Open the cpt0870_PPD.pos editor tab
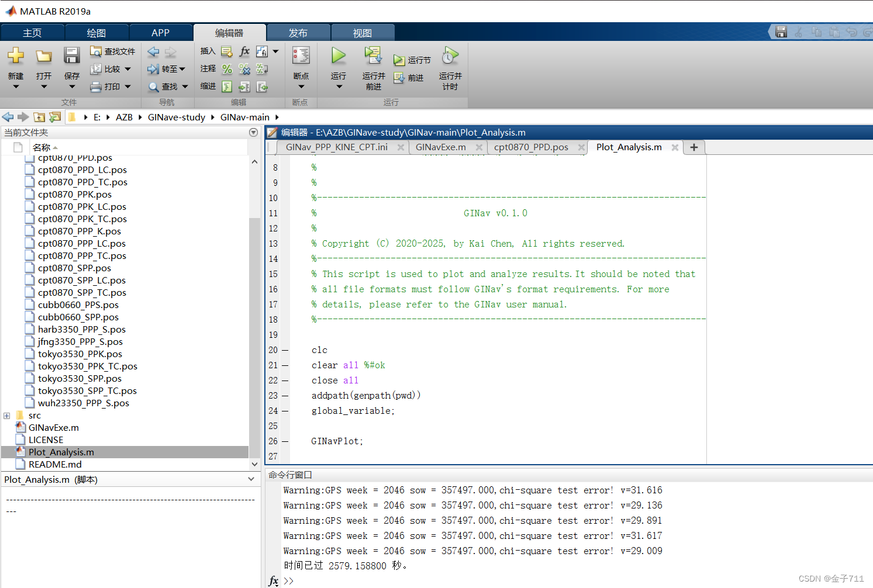This screenshot has height=588, width=873. coord(531,147)
